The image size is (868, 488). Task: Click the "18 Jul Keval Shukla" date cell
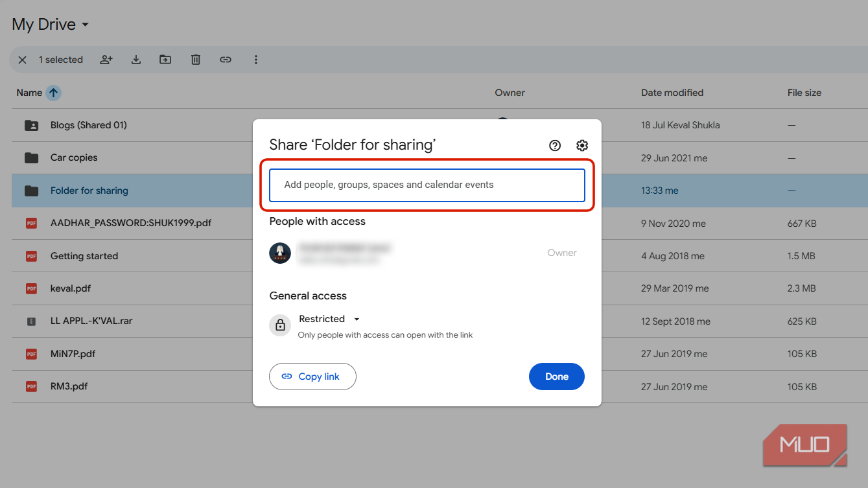coord(681,125)
